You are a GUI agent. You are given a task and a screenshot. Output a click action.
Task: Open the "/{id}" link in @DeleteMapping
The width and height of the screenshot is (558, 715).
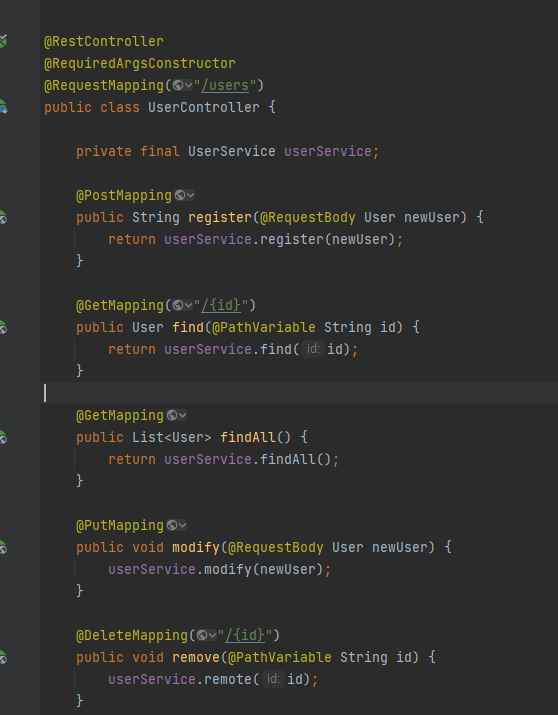[x=245, y=635]
